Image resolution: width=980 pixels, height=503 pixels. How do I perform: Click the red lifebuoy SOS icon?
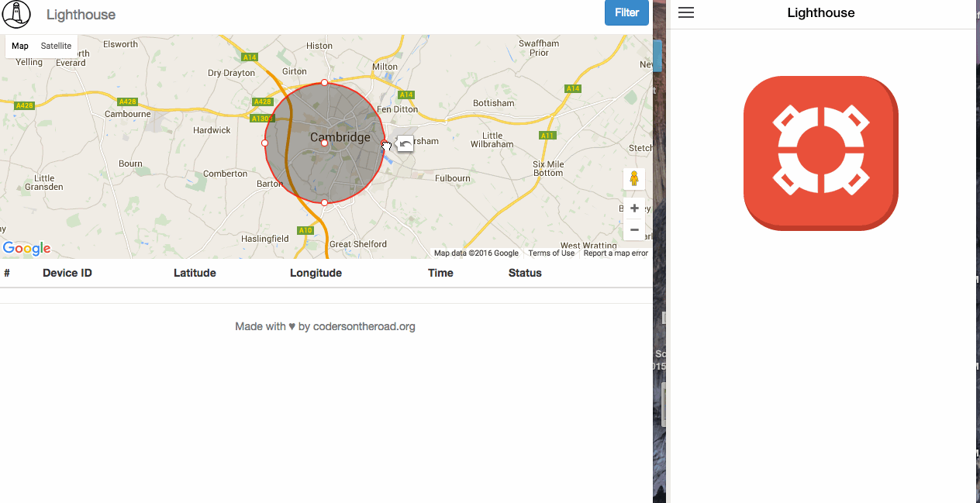(x=821, y=153)
